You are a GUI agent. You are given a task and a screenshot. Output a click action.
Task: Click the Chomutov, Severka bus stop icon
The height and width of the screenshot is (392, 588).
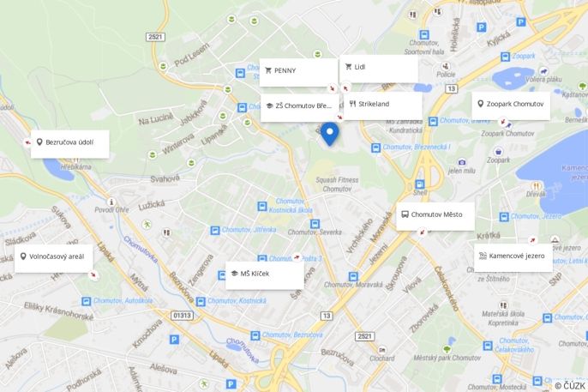[x=315, y=224]
